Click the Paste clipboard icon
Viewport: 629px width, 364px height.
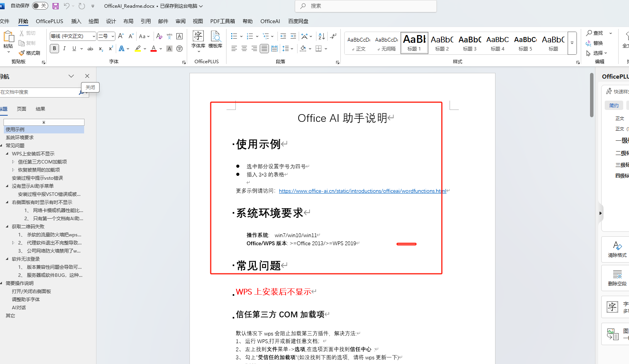8,37
